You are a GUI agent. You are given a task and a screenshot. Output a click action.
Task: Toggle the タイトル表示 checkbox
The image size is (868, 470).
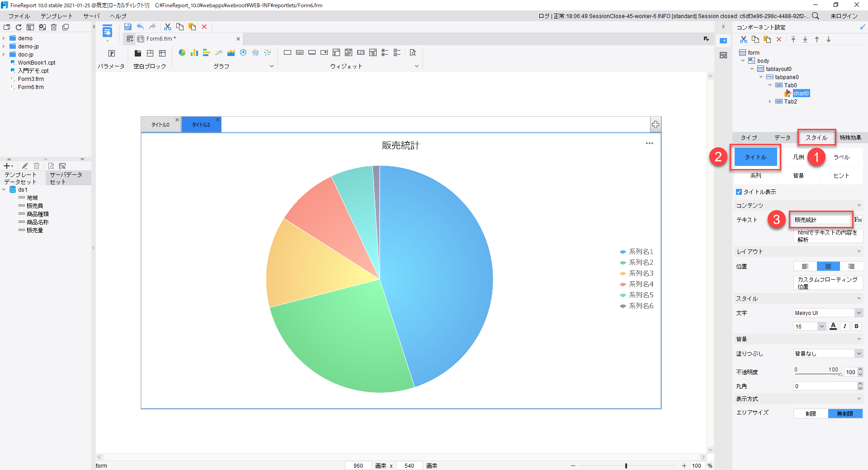pos(739,192)
